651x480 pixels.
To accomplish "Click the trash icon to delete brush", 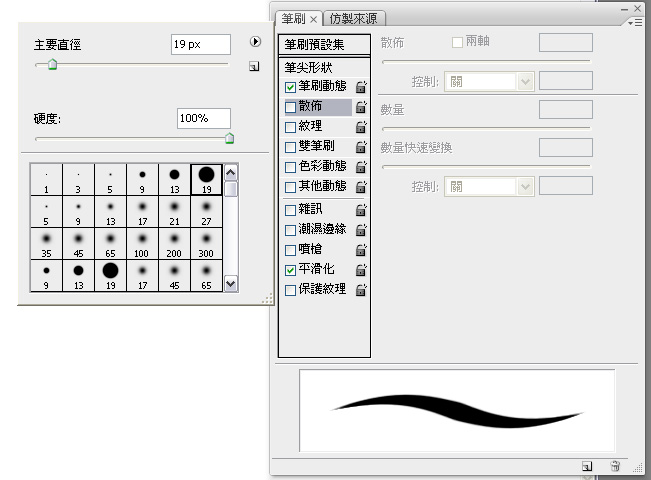I will tap(615, 466).
